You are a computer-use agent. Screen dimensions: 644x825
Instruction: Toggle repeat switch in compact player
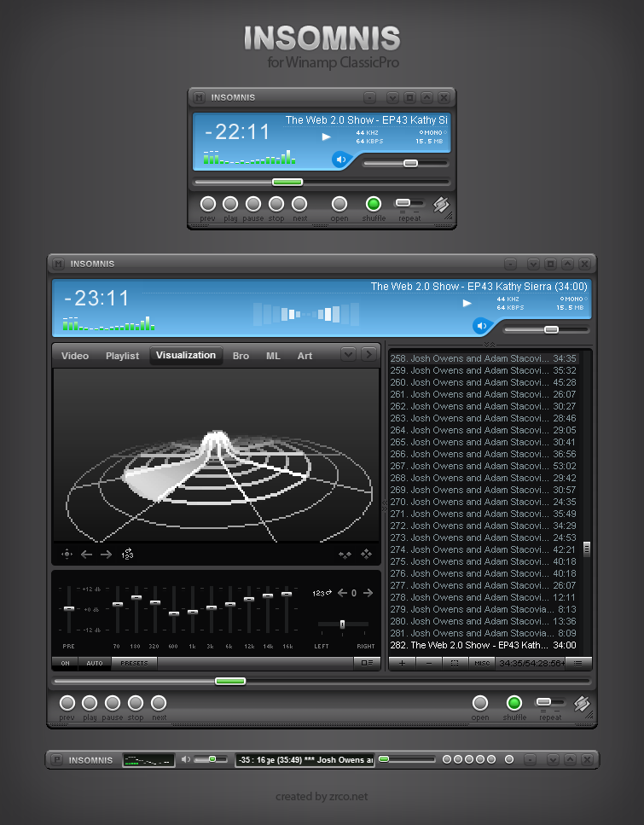(409, 203)
